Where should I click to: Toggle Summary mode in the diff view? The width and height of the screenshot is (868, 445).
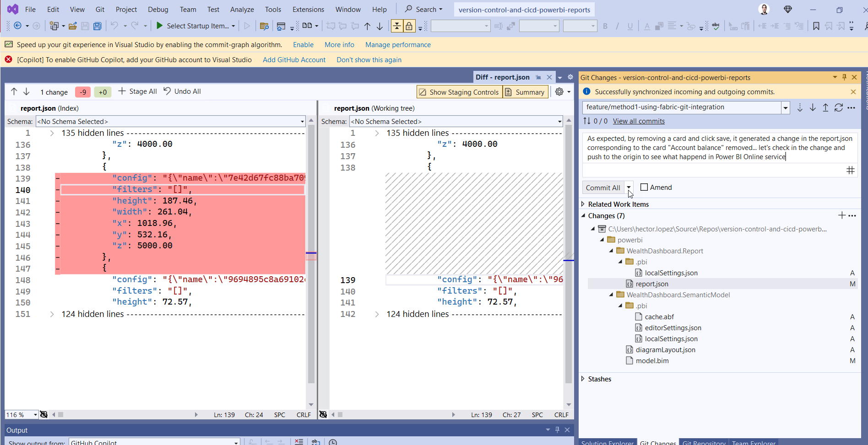pos(525,92)
